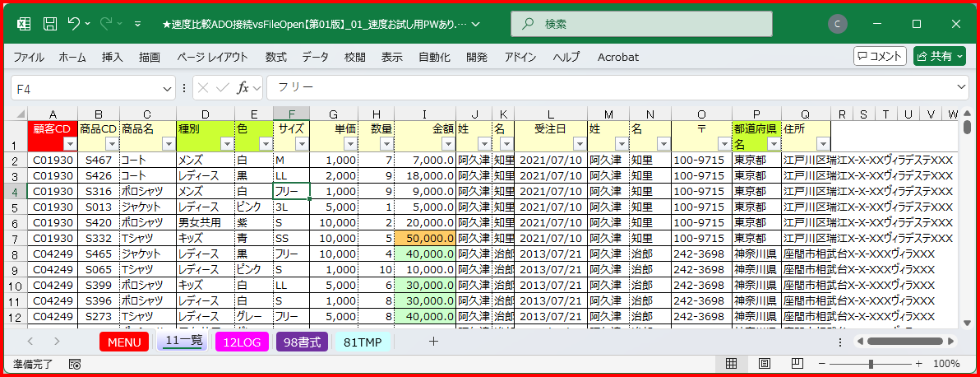Expand the Name Box dropdown arrow

pyautogui.click(x=169, y=86)
